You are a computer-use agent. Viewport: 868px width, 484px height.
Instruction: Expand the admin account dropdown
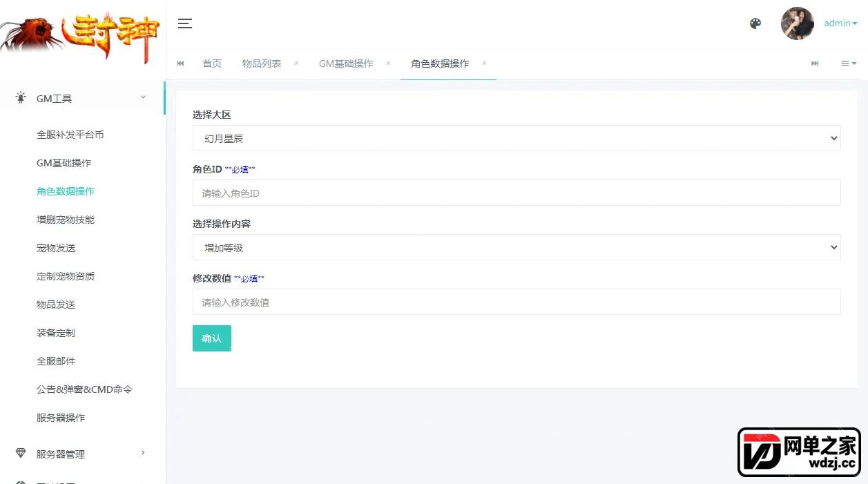(840, 23)
